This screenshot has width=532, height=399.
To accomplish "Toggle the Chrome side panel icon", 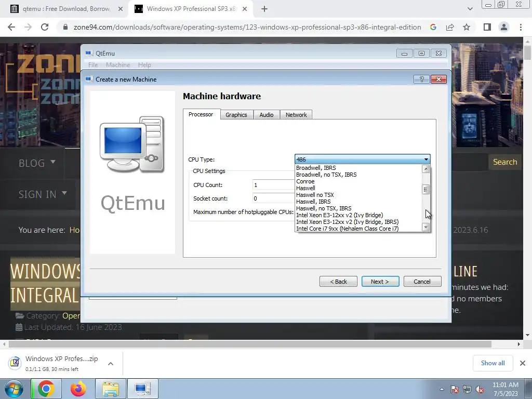I will pyautogui.click(x=487, y=27).
